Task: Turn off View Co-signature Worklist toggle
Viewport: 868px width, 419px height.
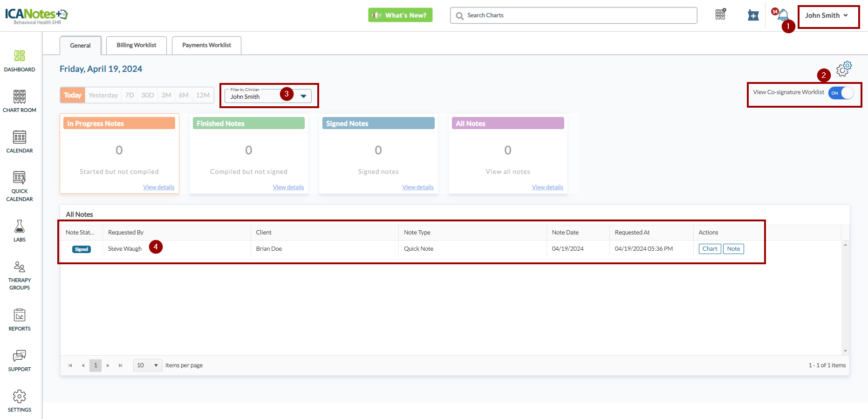Action: click(841, 93)
